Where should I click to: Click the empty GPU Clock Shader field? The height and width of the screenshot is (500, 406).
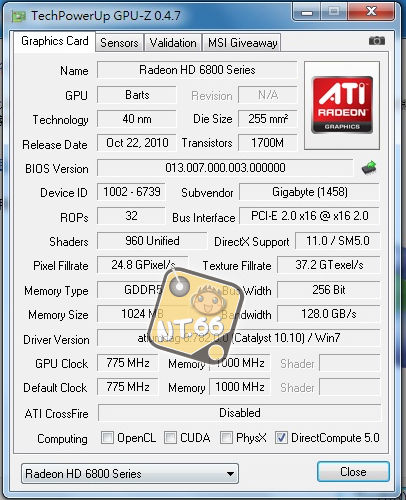coord(350,363)
